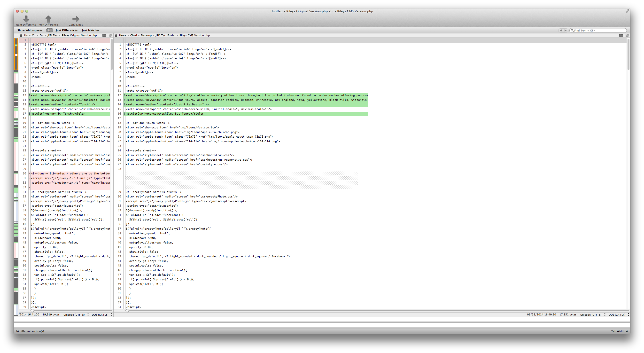
Task: Open left pane Unicode (UTF-8) encoding dropdown
Action: [76, 315]
